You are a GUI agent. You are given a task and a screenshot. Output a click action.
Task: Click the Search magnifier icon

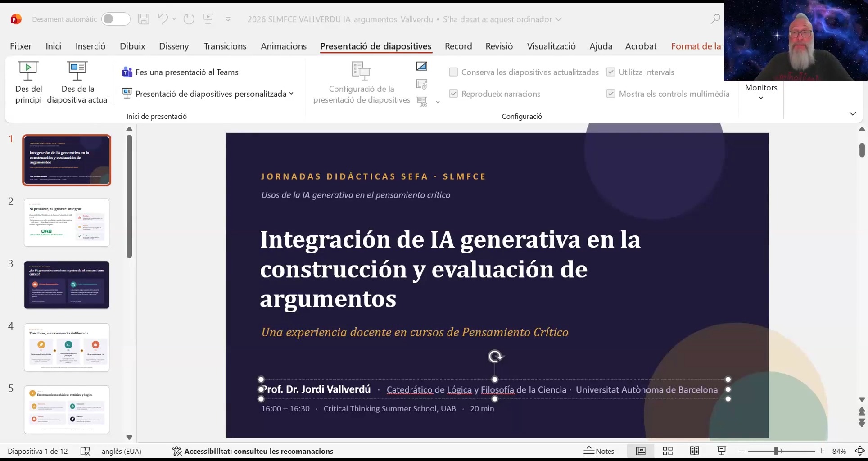coord(715,19)
